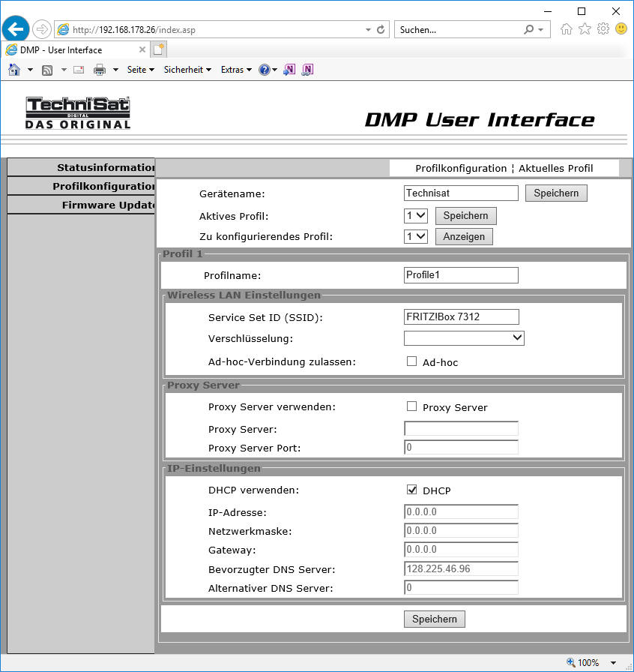The height and width of the screenshot is (672, 634).
Task: Click the browser back arrow button
Action: [x=16, y=29]
